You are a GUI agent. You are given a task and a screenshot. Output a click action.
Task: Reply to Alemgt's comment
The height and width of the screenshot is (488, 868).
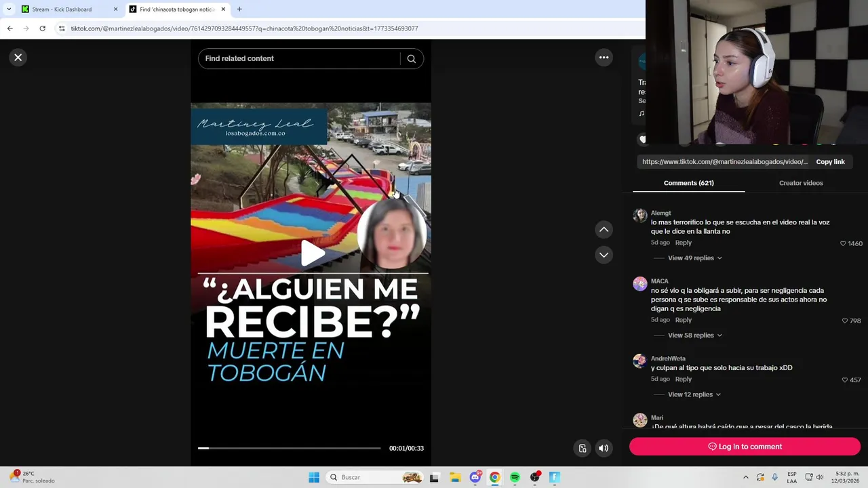point(683,243)
